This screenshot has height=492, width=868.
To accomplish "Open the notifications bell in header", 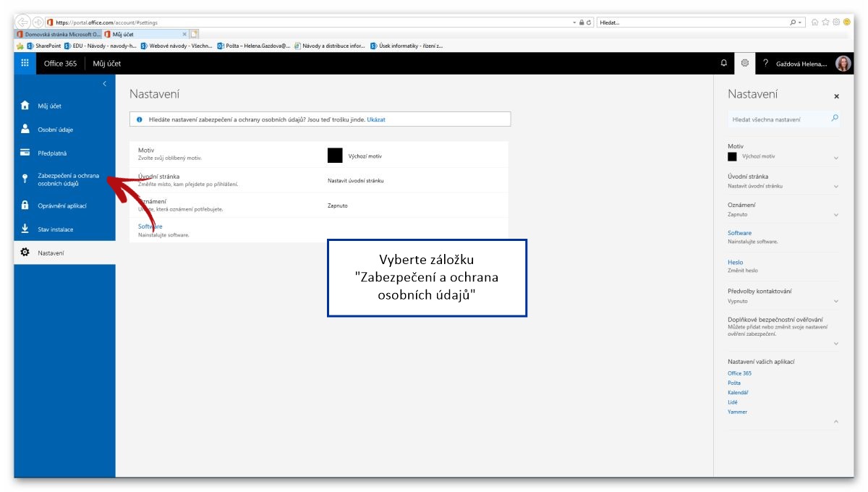I will click(724, 63).
